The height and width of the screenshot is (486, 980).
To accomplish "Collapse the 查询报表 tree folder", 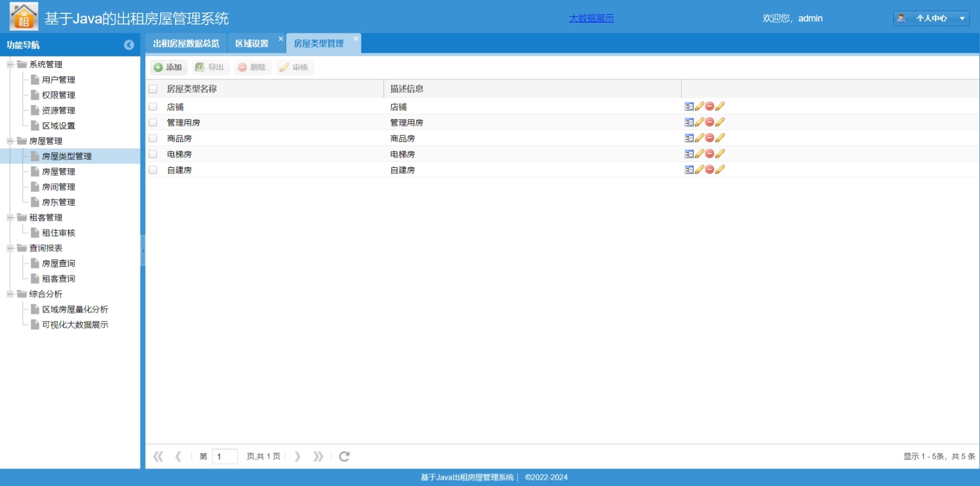I will click(x=10, y=248).
